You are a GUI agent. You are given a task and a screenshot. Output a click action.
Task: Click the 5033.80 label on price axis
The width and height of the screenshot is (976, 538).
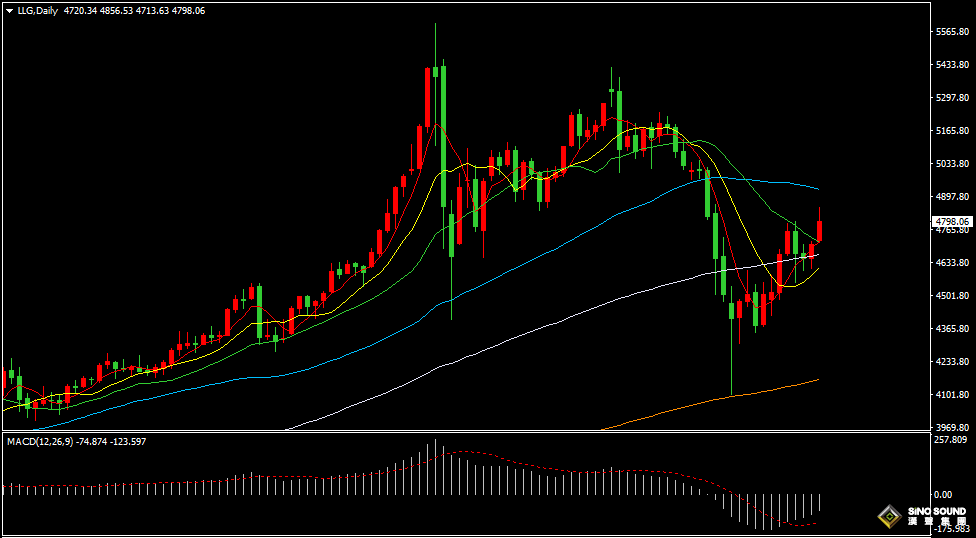coord(951,164)
